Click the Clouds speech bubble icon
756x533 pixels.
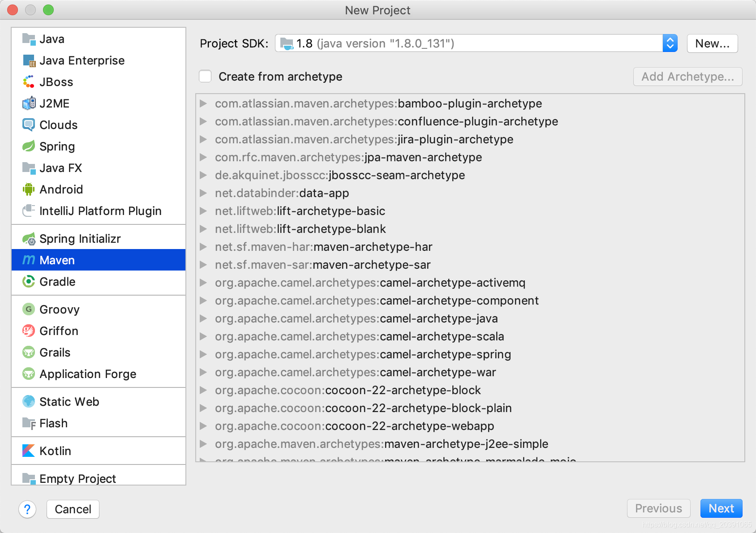(29, 125)
